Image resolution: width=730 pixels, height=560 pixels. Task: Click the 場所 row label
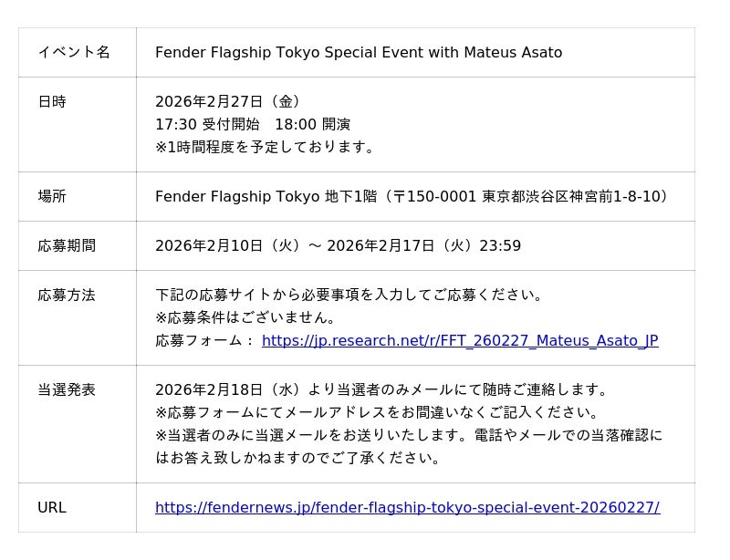pos(52,196)
